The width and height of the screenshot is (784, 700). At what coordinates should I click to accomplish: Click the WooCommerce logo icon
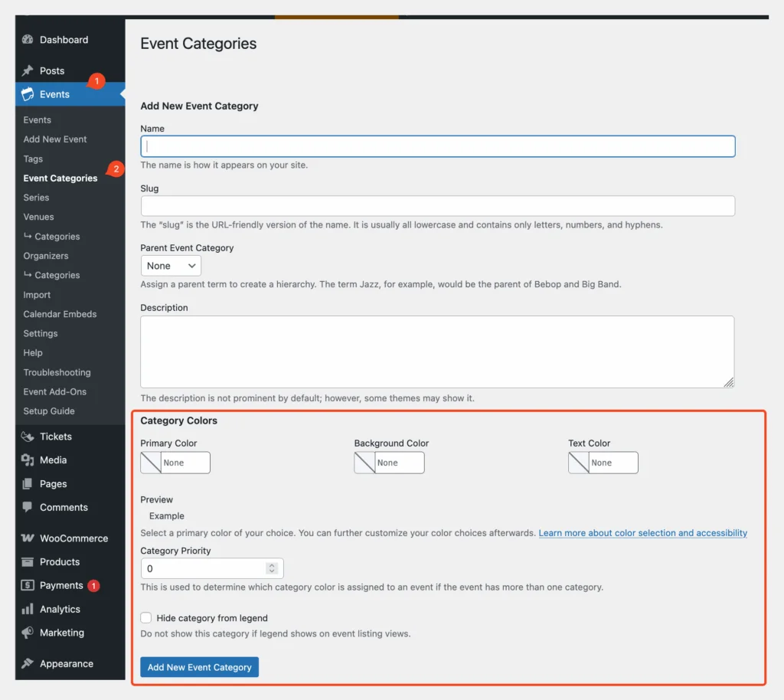(x=28, y=538)
